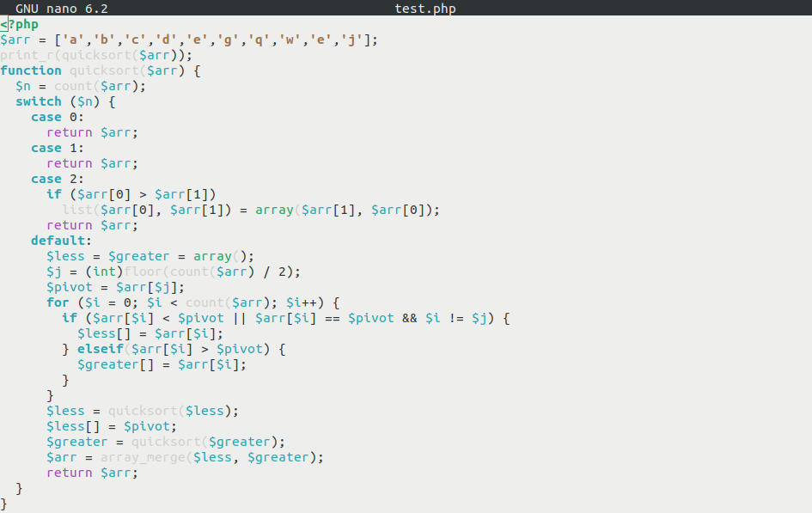Click the array_merge($less, $greater) line
The height and width of the screenshot is (513, 812).
[185, 458]
